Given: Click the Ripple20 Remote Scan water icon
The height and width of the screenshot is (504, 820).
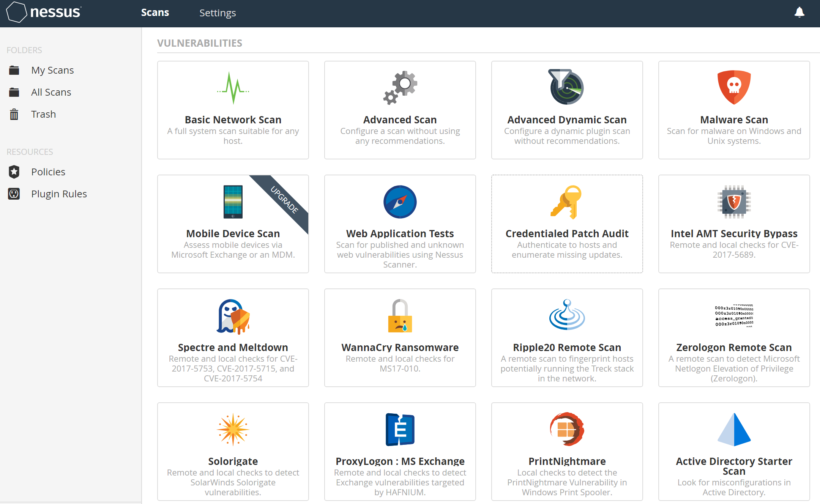Looking at the screenshot, I should pyautogui.click(x=567, y=315).
